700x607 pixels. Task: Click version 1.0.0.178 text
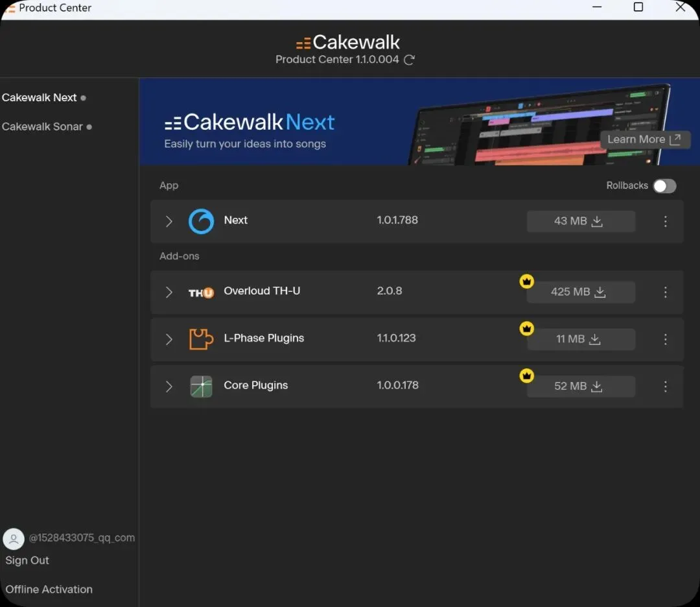398,385
